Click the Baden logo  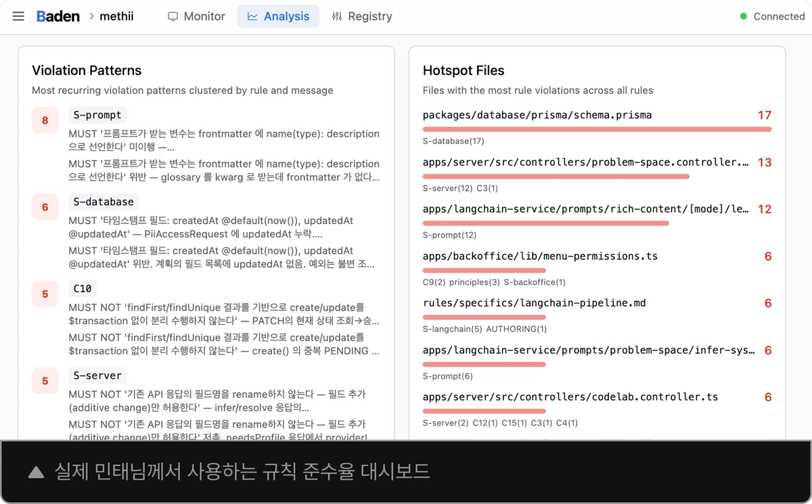point(58,16)
